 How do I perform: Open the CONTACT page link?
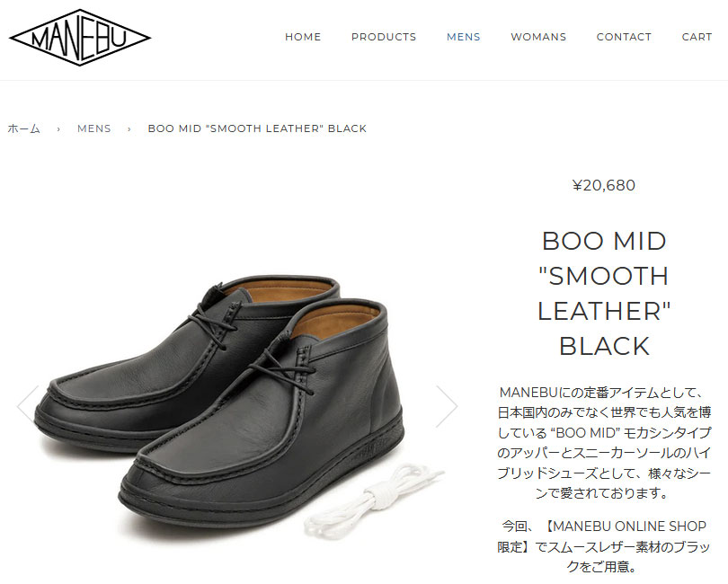pos(624,37)
